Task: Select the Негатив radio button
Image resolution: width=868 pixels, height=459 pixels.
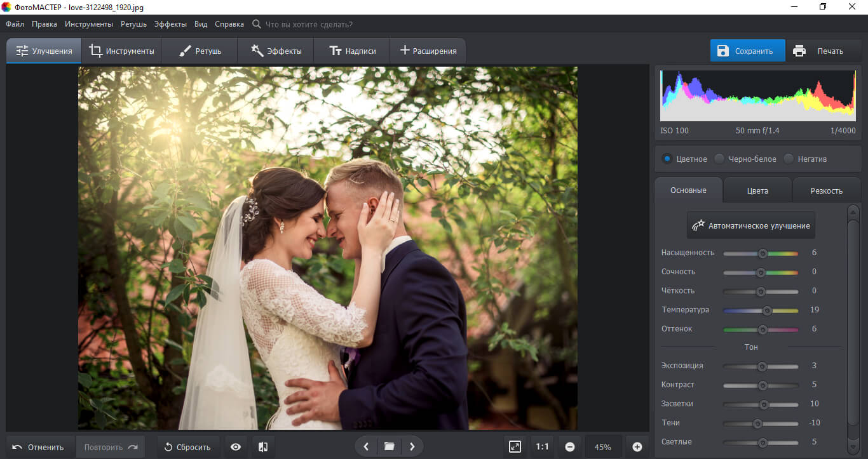Action: [x=789, y=159]
